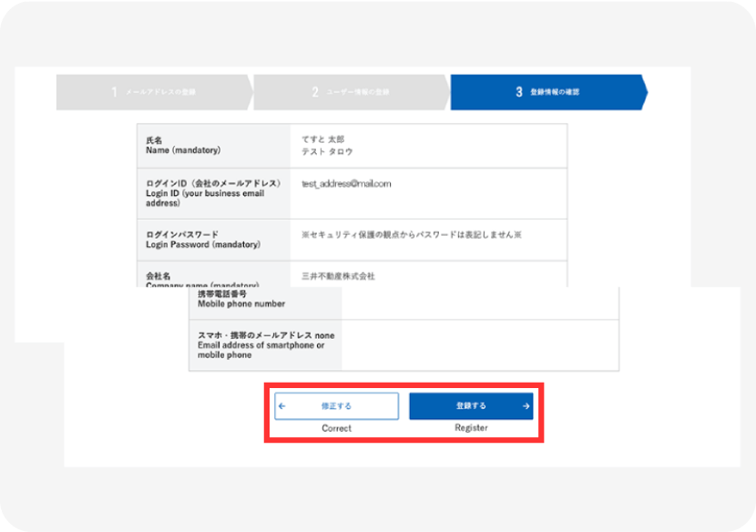Select step 2 ユーザー情報の登録 tab
The width and height of the screenshot is (756, 532).
(x=352, y=92)
